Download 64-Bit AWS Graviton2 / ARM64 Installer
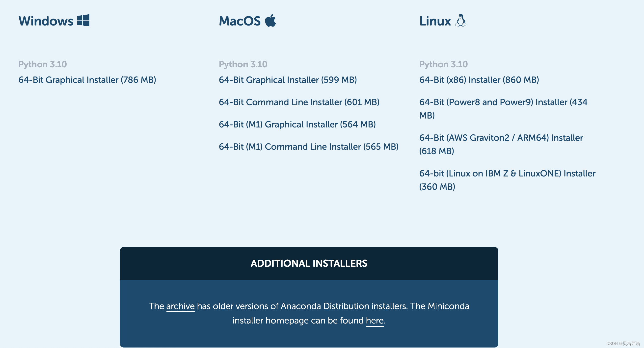The height and width of the screenshot is (348, 644). [501, 144]
